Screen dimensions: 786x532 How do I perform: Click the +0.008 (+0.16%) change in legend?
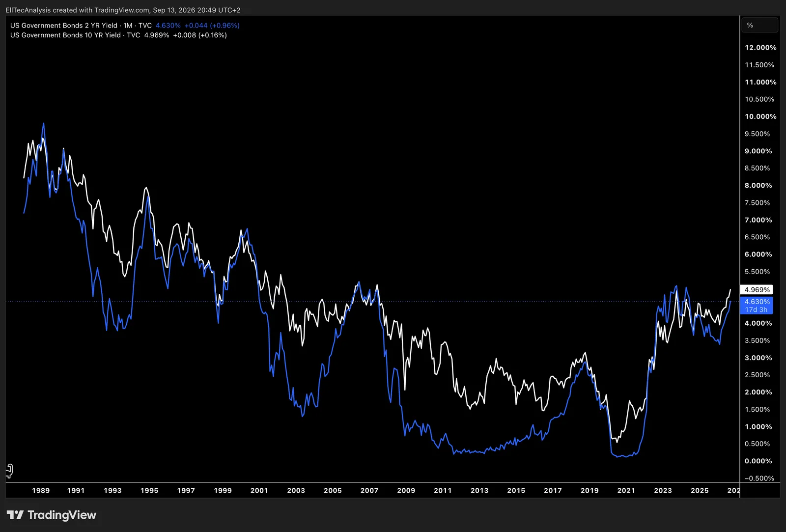click(x=200, y=35)
